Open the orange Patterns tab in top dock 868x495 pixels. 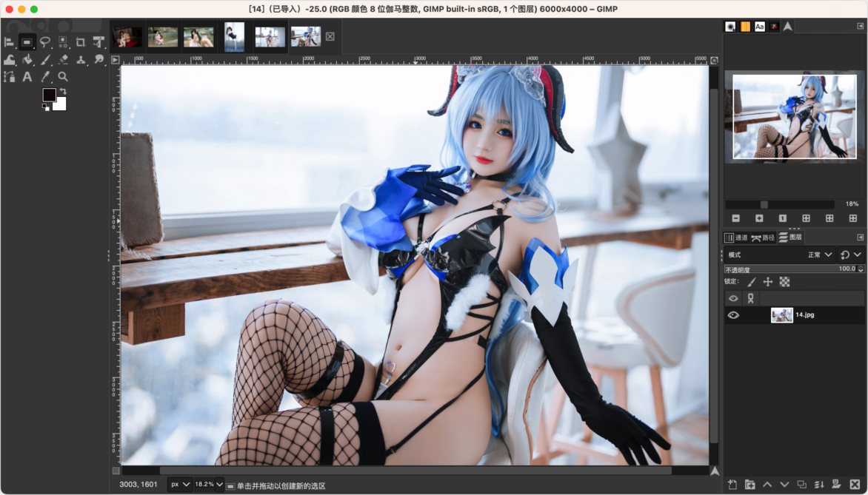[745, 27]
